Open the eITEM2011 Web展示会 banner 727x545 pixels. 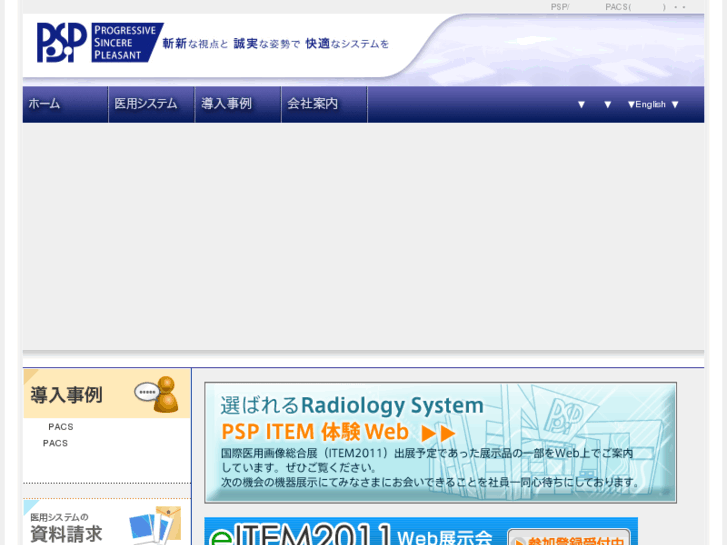tap(421, 532)
